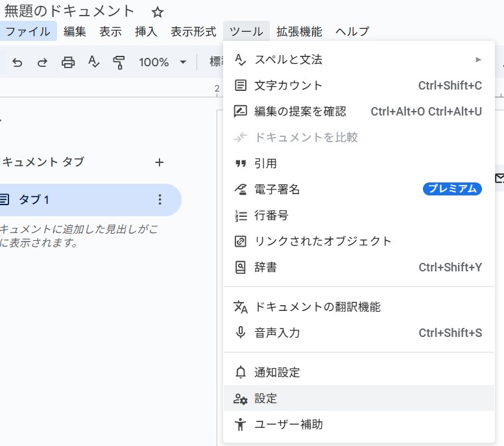504x446 pixels.
Task: Click the redo arrow icon
Action: [42, 62]
